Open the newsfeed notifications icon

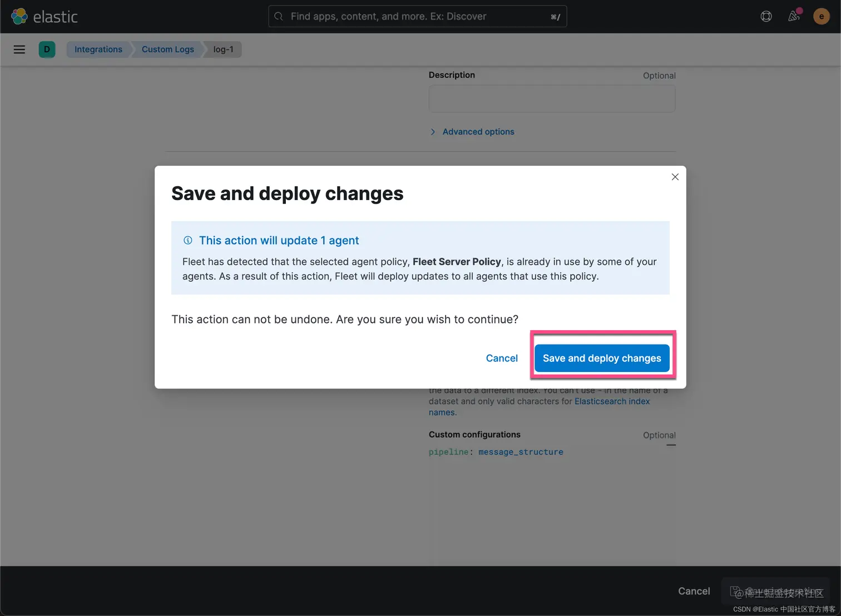pos(794,17)
